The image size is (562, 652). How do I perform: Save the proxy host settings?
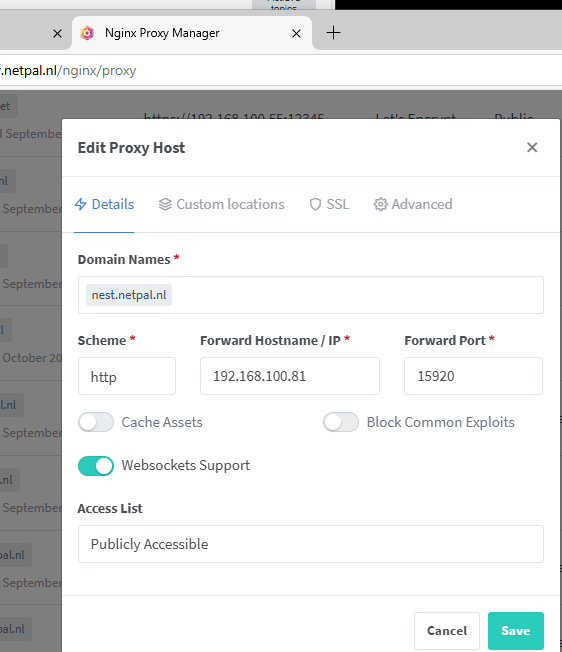point(516,631)
